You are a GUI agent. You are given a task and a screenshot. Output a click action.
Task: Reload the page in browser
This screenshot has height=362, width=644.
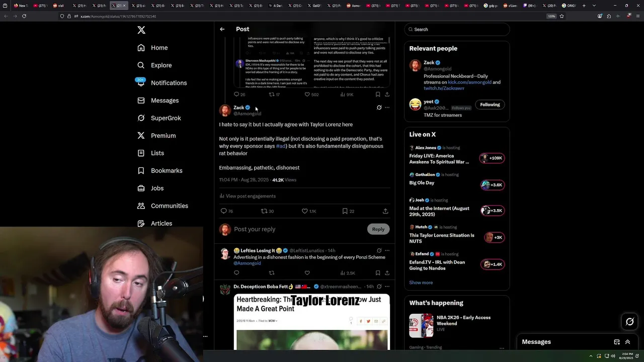[x=24, y=16]
